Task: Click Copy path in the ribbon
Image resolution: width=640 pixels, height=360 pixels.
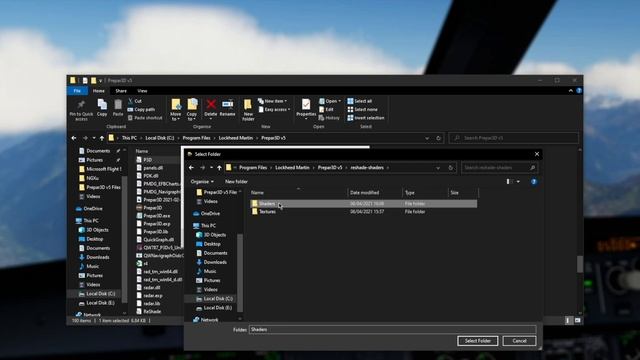Action: (x=141, y=109)
